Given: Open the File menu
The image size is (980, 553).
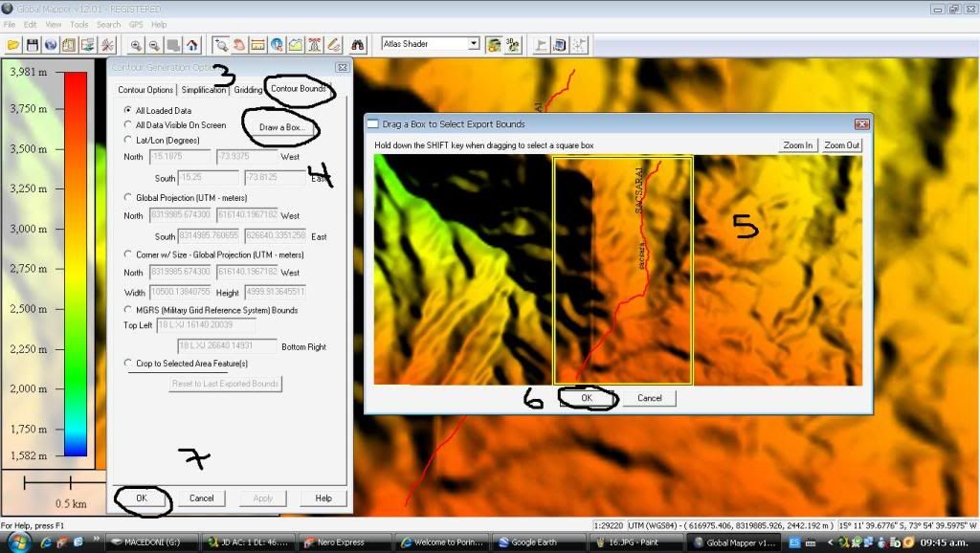Looking at the screenshot, I should click(x=10, y=24).
